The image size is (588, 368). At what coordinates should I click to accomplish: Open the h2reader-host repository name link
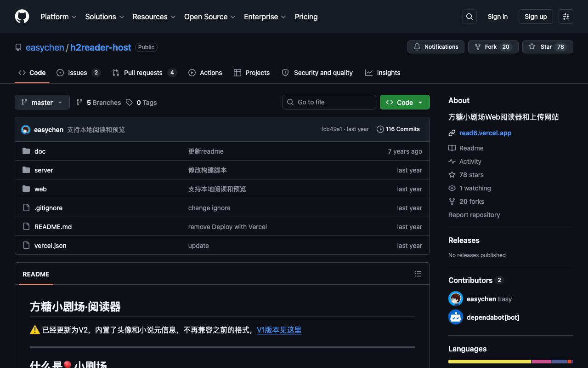click(101, 47)
